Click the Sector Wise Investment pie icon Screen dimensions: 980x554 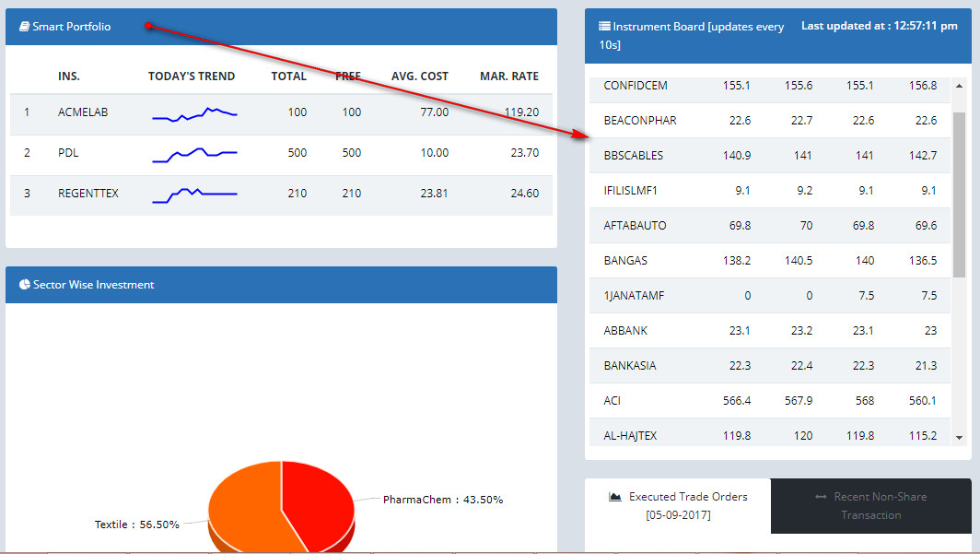click(x=24, y=285)
